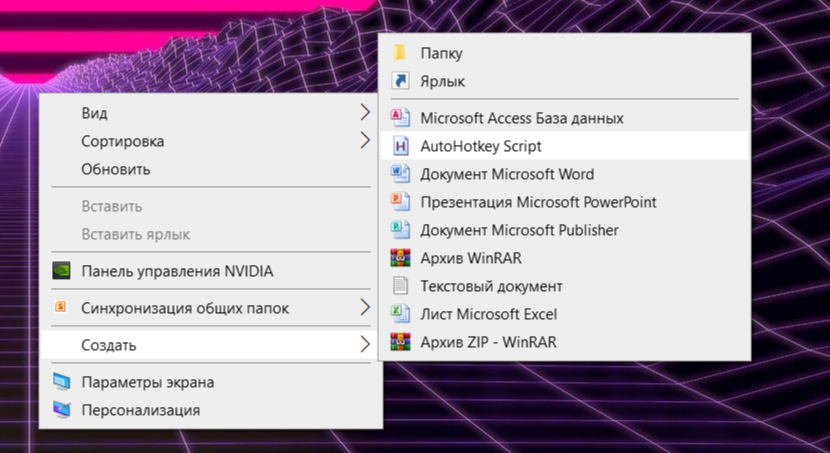Choose Обновить to refresh the desktop
This screenshot has width=830, height=453.
211,169
